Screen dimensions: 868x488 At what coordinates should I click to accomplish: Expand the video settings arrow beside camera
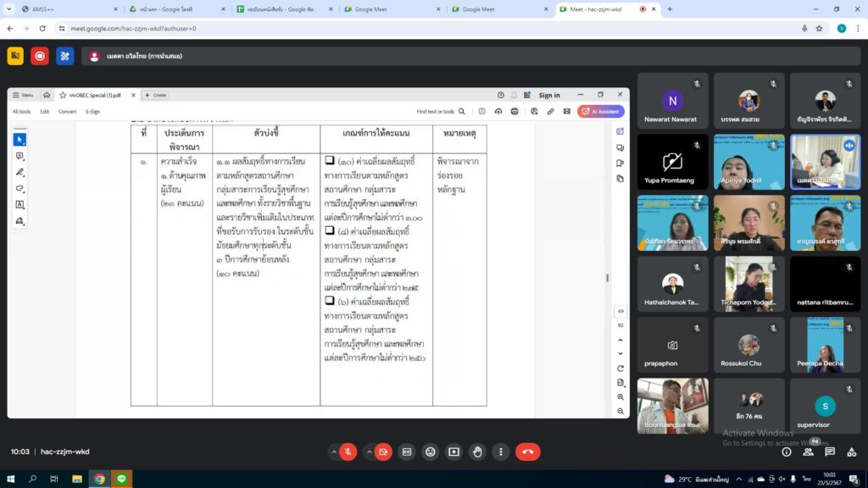coord(368,452)
